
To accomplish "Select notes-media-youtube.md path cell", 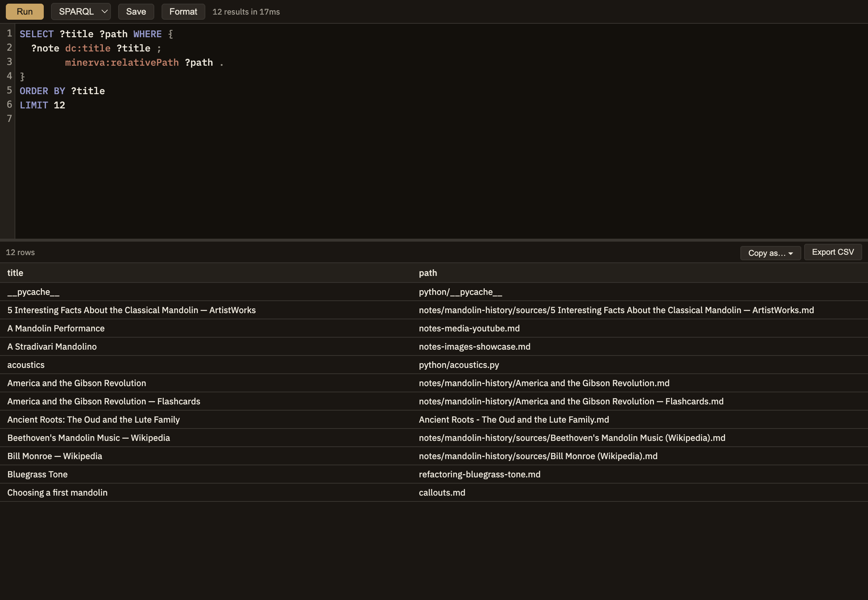I will pyautogui.click(x=640, y=328).
